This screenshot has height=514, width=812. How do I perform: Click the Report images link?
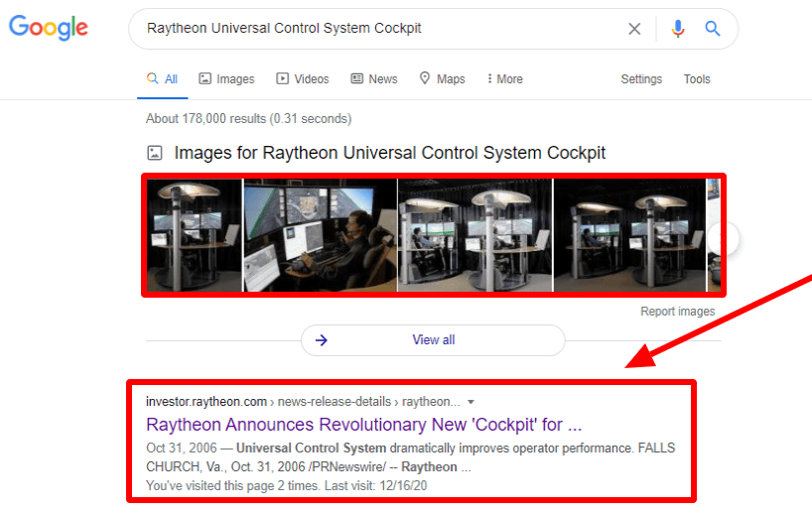tap(677, 312)
